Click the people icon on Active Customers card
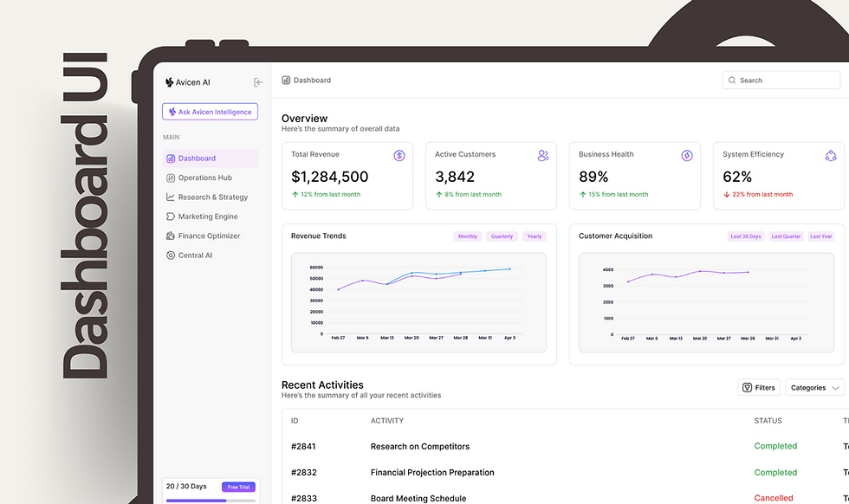Screen dimensions: 849x504 [x=543, y=156]
